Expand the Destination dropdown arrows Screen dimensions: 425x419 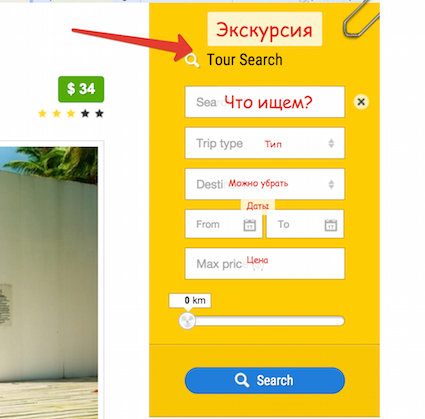(331, 184)
